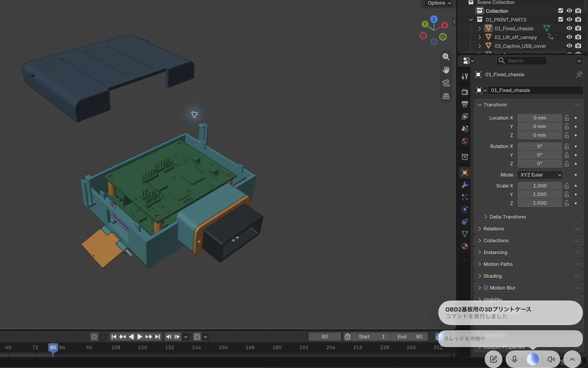This screenshot has width=588, height=368.
Task: Hide 01_Fixed_chassis with its eye icon
Action: click(569, 28)
